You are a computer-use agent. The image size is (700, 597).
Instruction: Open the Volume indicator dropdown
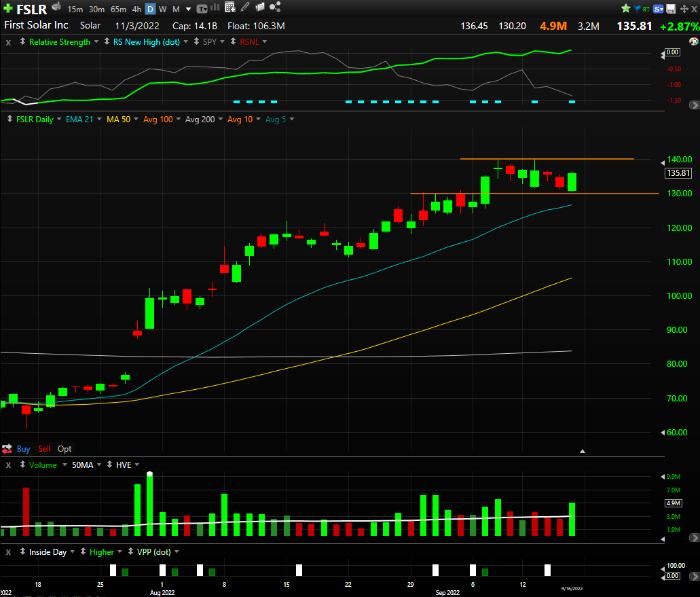click(65, 465)
